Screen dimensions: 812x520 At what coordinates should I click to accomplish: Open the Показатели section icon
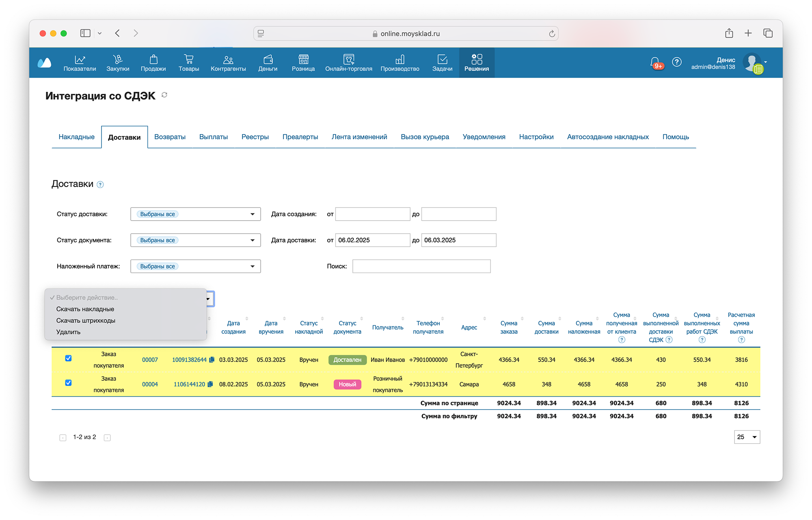coord(80,59)
